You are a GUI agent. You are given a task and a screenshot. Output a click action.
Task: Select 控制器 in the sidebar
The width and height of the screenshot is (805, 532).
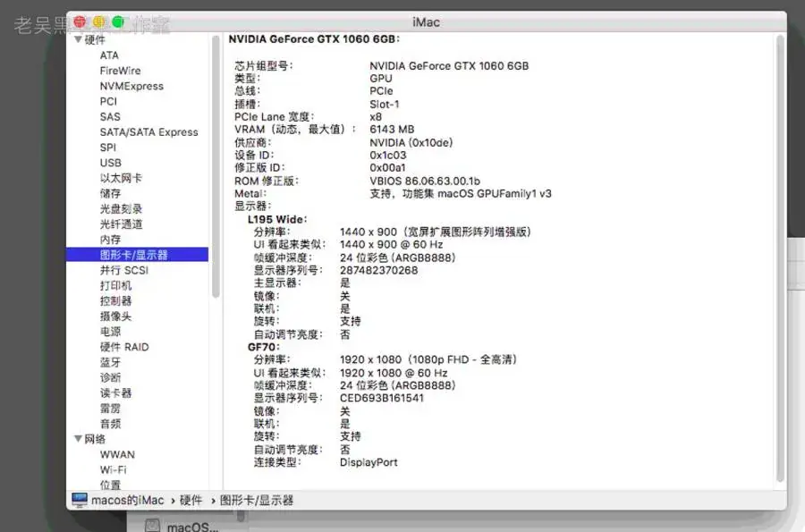(x=115, y=300)
